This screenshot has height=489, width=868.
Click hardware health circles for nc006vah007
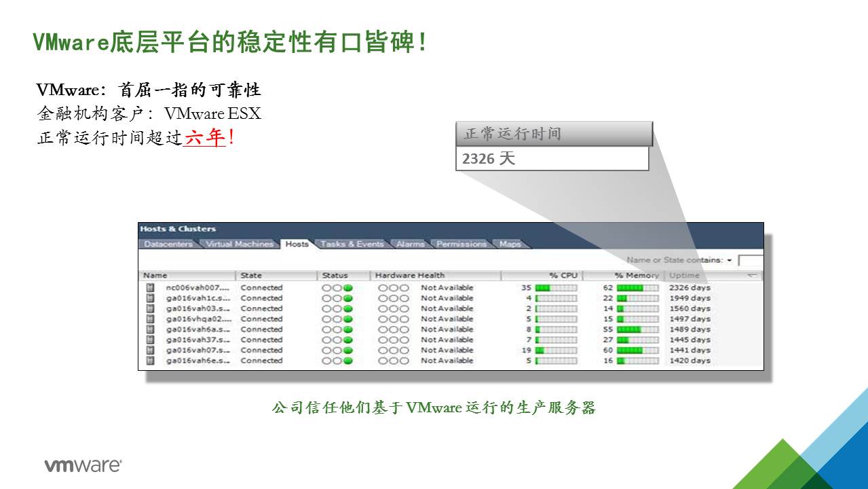pyautogui.click(x=394, y=288)
